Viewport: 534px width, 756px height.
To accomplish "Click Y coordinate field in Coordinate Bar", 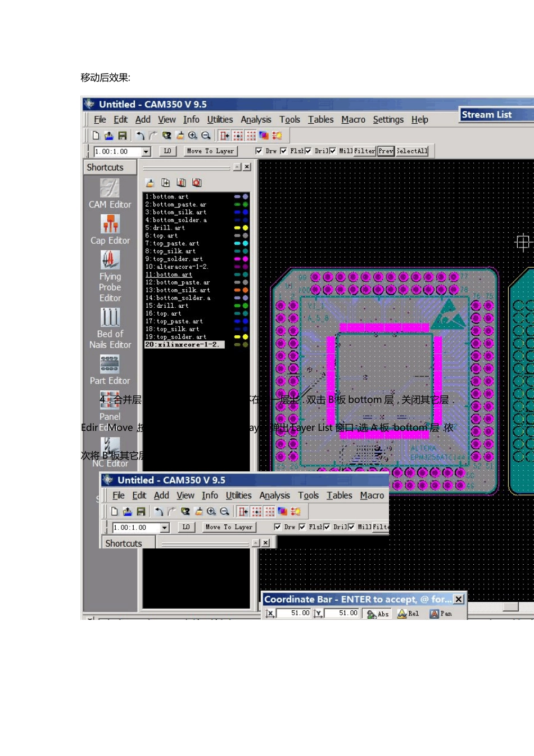I will pos(341,613).
